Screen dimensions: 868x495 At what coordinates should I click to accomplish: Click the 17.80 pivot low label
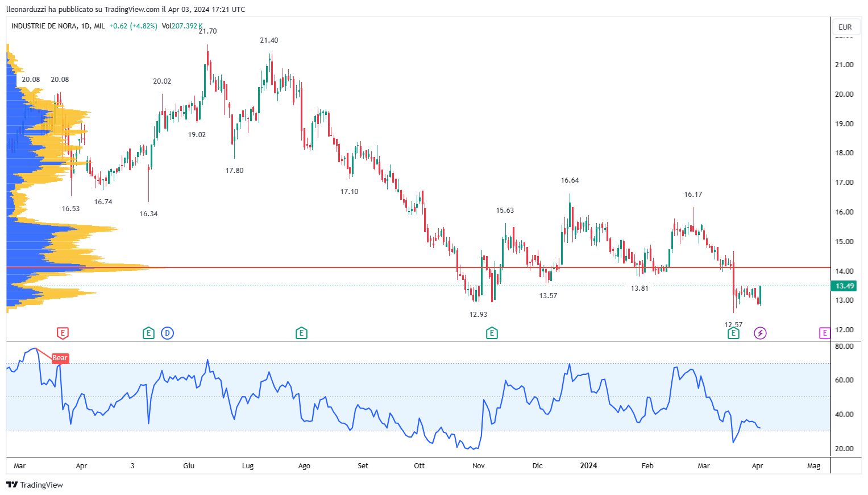coord(234,171)
